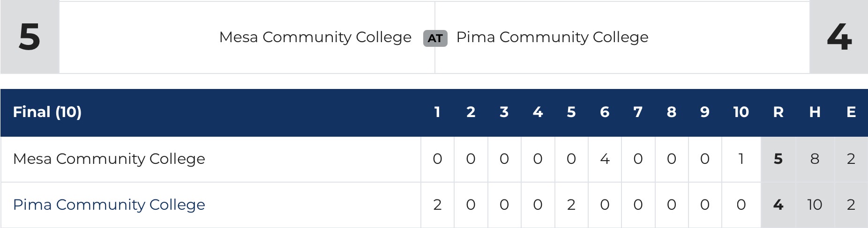The image size is (868, 228).
Task: Click Mesa Community College title left of the AT badge
Action: click(315, 37)
